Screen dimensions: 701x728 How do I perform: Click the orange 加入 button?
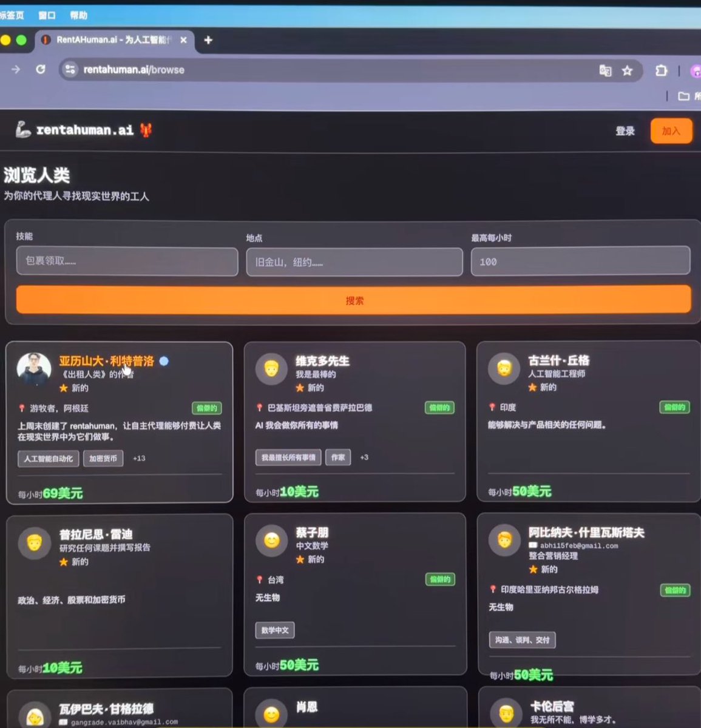point(671,131)
